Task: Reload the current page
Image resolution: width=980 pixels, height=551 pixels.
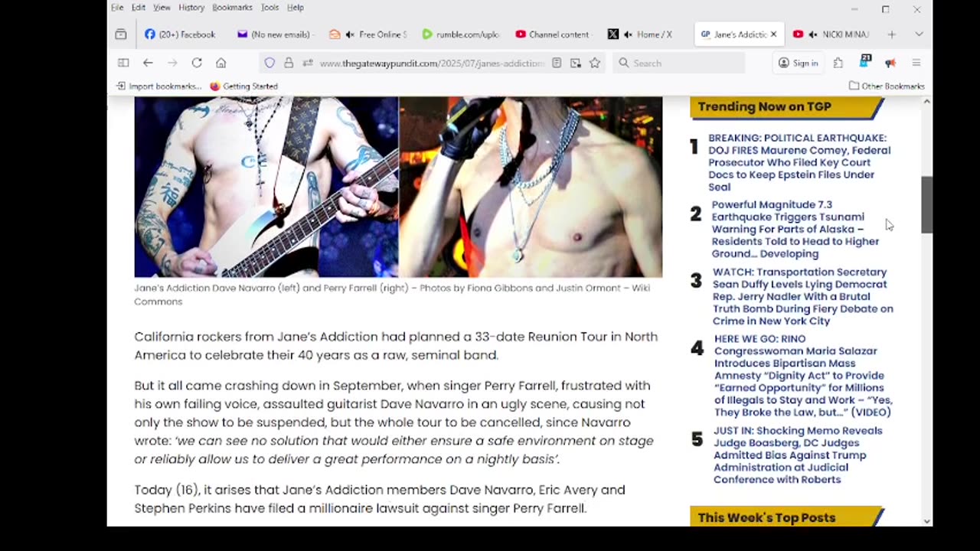Action: click(197, 63)
